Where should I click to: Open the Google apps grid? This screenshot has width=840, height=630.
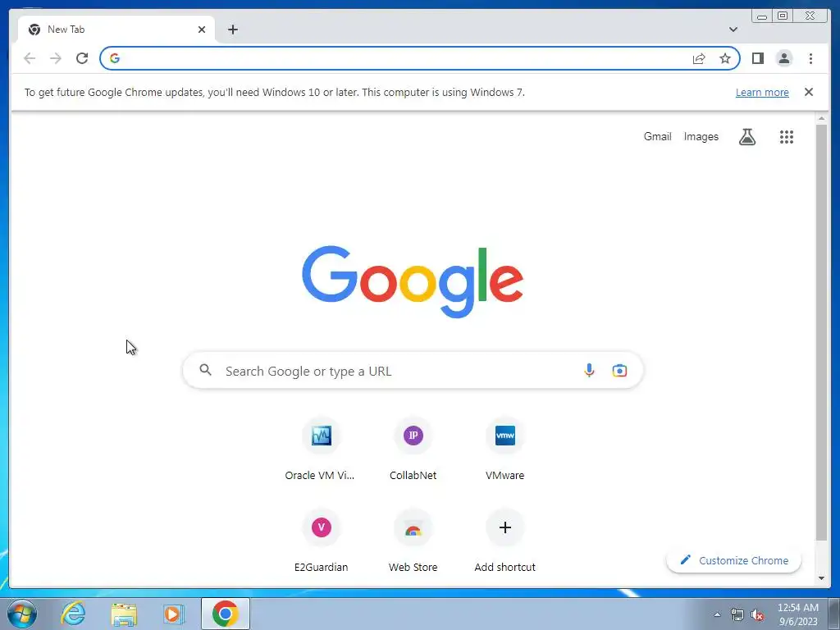[787, 137]
